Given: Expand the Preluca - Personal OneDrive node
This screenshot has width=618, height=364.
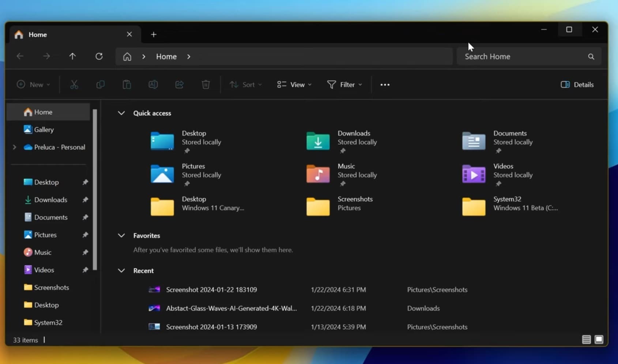Looking at the screenshot, I should point(15,147).
